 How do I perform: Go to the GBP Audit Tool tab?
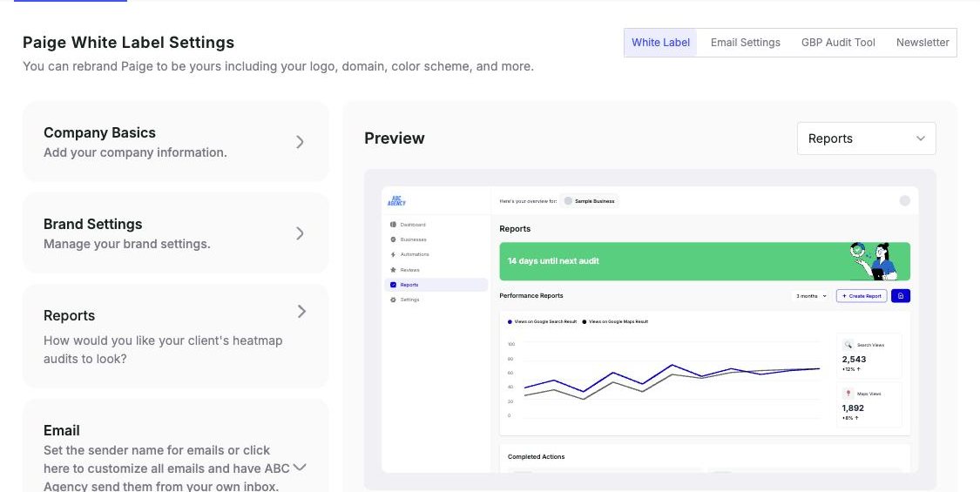[838, 43]
